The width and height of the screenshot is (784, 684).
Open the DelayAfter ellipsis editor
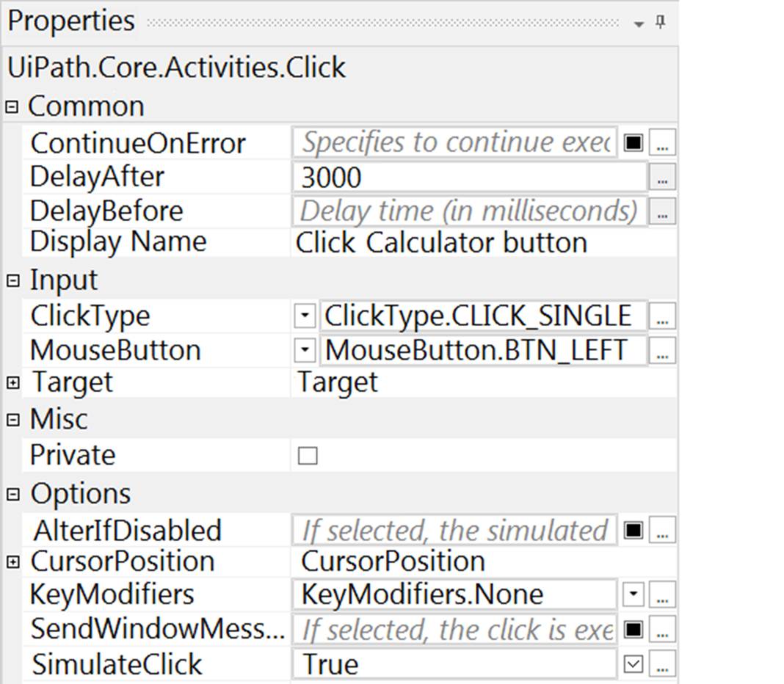coord(662,176)
